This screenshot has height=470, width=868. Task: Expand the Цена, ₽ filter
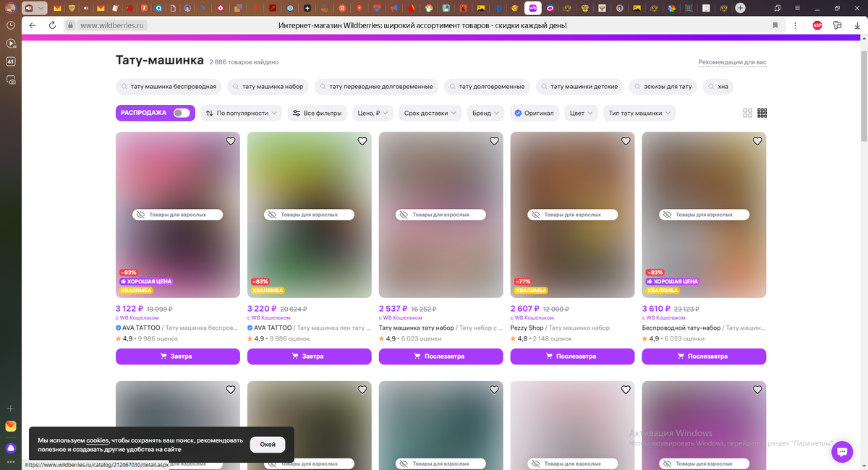pyautogui.click(x=373, y=113)
